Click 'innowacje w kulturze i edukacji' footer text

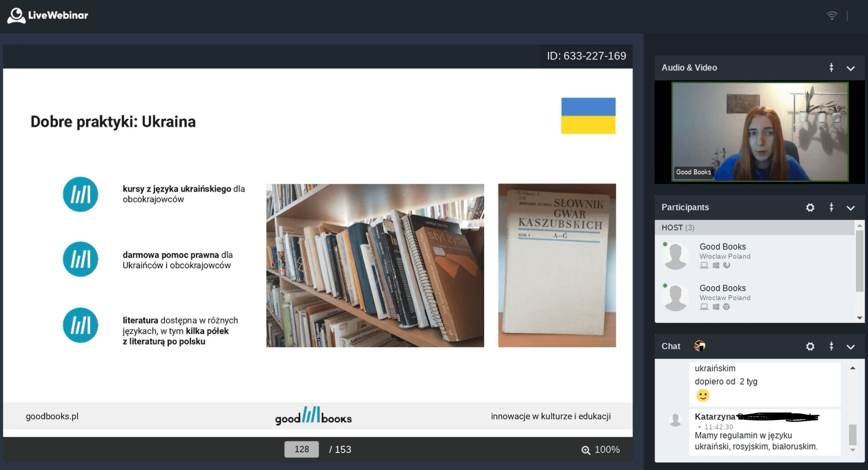(x=551, y=417)
